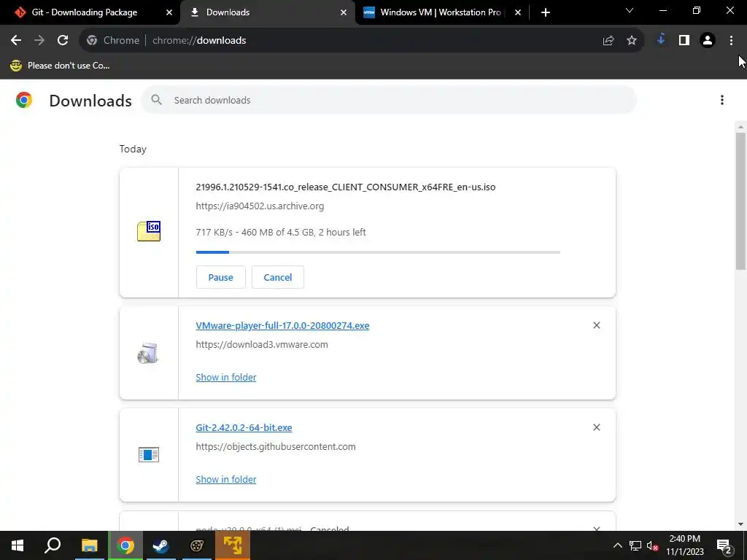This screenshot has width=747, height=560.
Task: Close the Downloads tab
Action: pos(344,12)
